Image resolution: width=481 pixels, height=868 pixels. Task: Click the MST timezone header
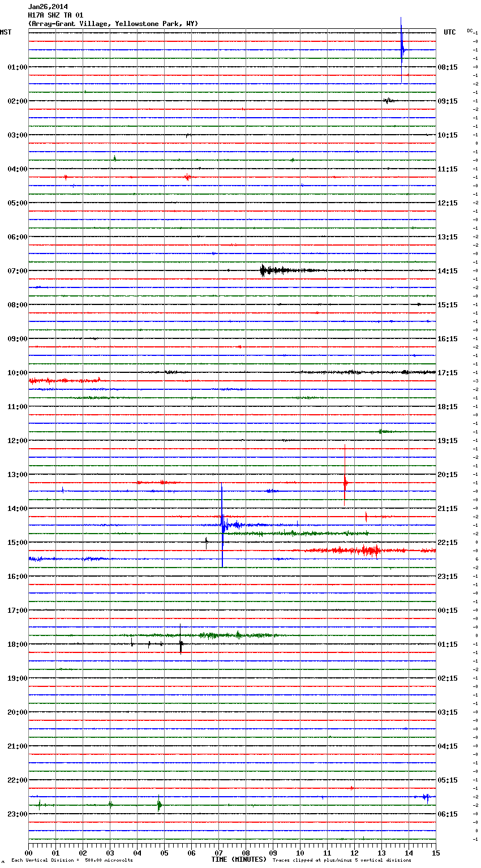[x=6, y=32]
